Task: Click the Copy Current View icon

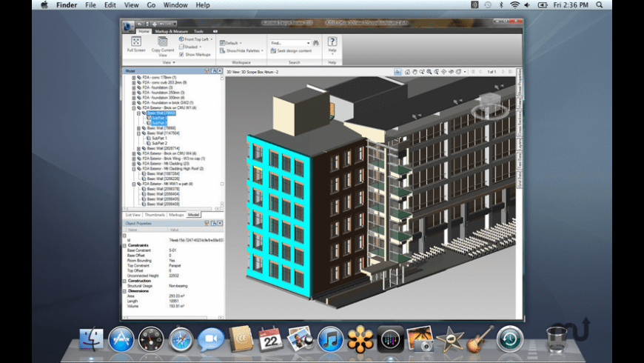Action: (162, 42)
